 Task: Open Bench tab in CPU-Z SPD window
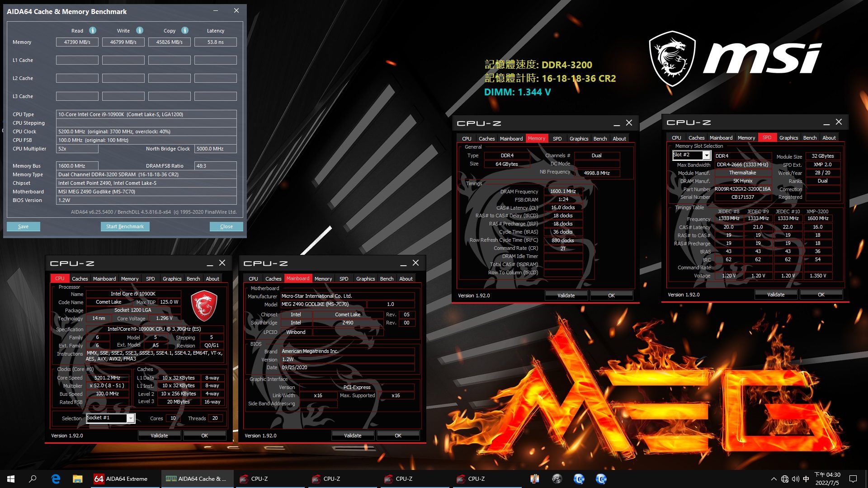click(x=810, y=138)
